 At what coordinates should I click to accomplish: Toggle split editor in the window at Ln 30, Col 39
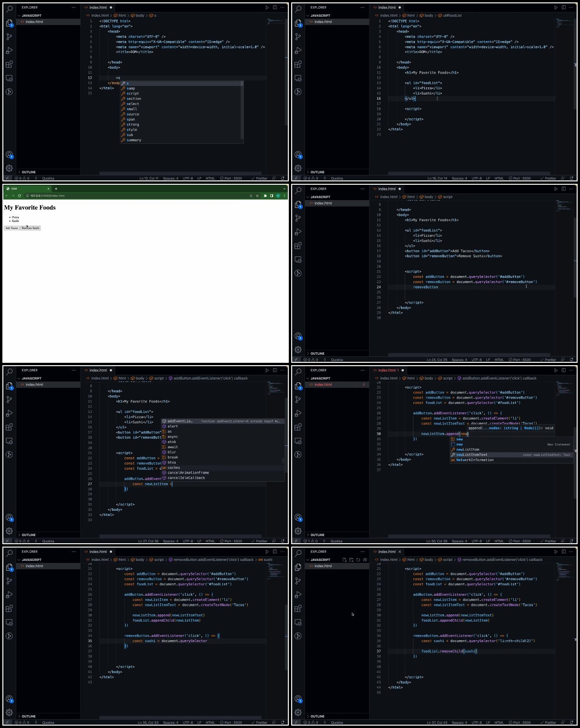[564, 370]
